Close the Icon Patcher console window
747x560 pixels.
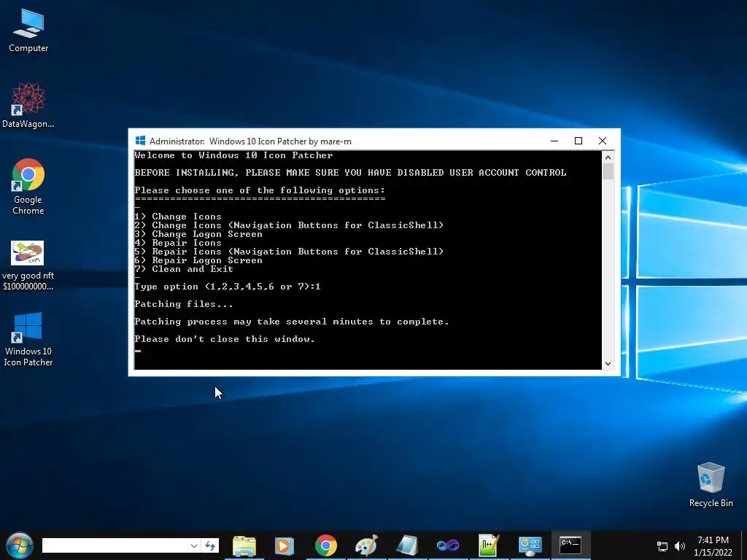pos(603,141)
